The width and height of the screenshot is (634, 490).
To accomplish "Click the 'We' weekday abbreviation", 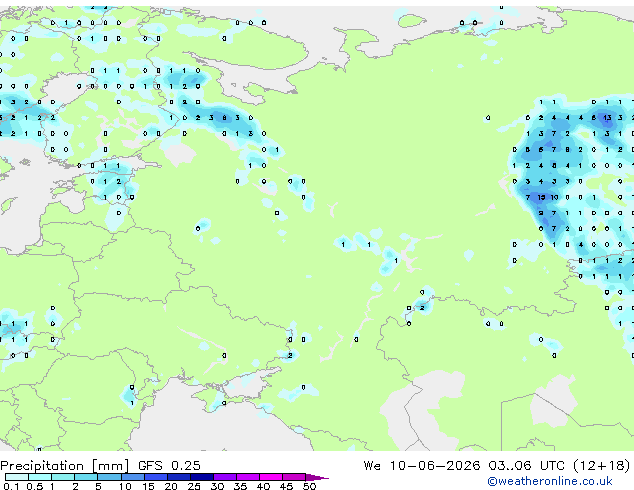I will [372, 466].
